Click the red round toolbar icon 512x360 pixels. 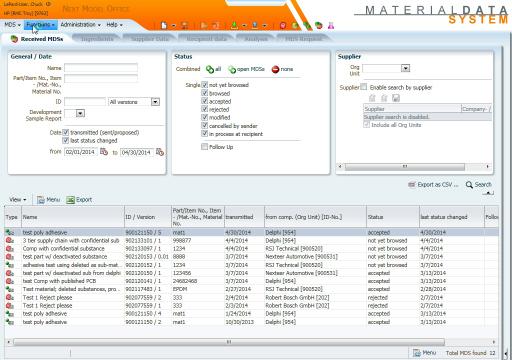tap(283, 25)
